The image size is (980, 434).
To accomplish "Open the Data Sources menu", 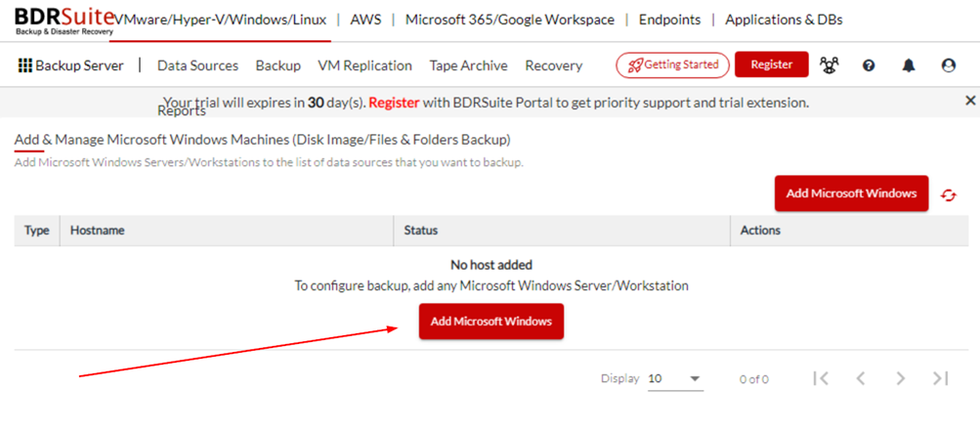I will point(197,65).
